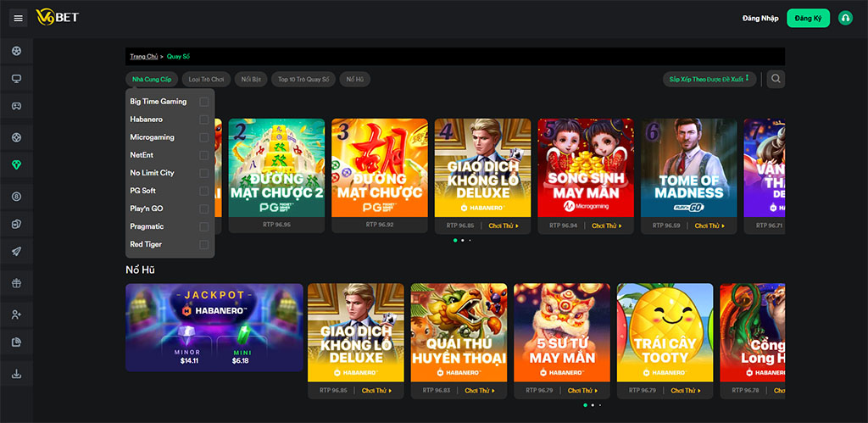Open the number 8 ball lottery icon

[x=17, y=196]
